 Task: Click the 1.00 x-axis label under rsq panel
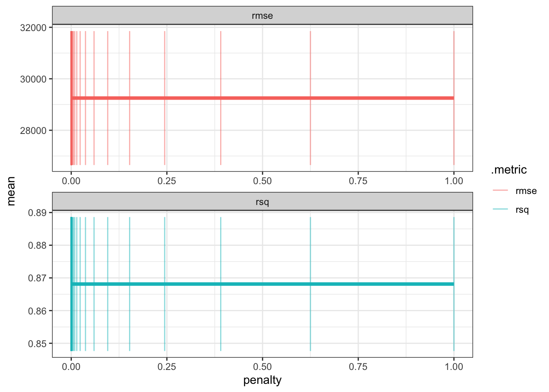point(453,367)
